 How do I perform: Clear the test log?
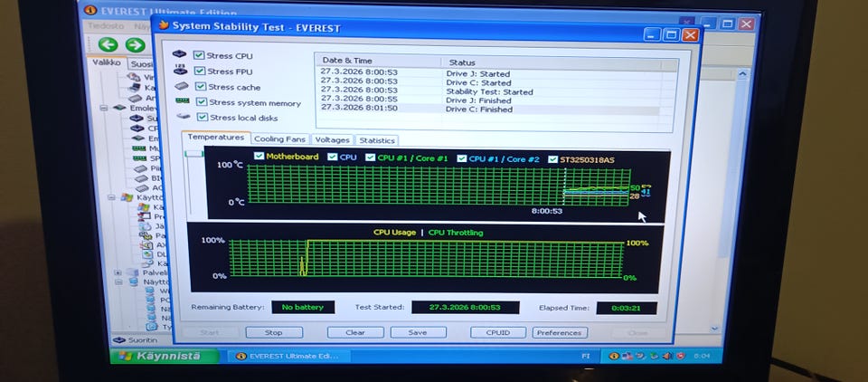click(x=355, y=332)
